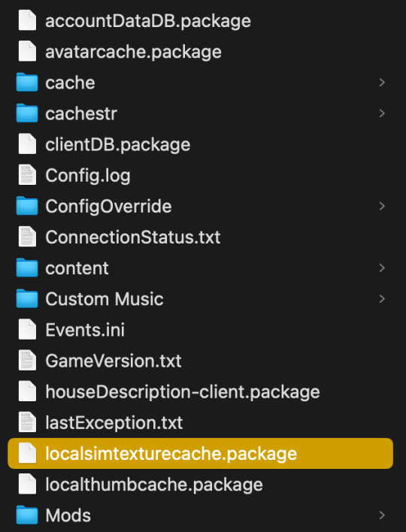The height and width of the screenshot is (532, 406).
Task: Click the cache folder icon
Action: 27,83
